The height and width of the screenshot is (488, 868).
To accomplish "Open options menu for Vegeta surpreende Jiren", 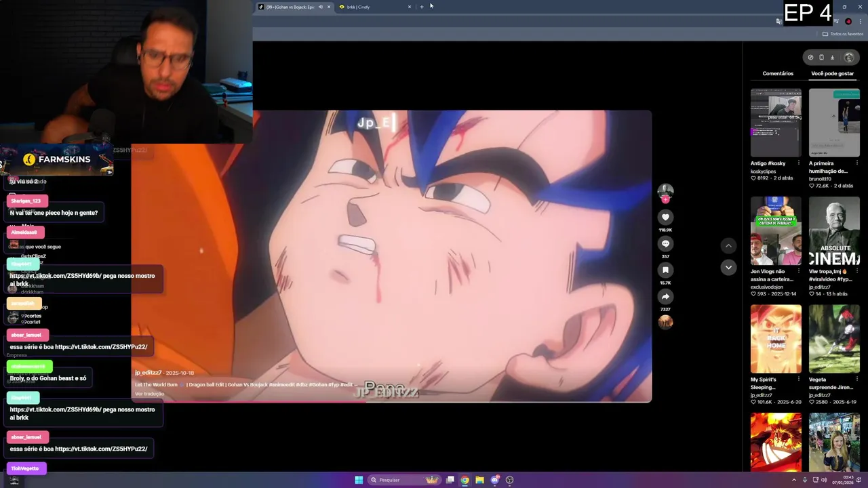I will point(857,380).
